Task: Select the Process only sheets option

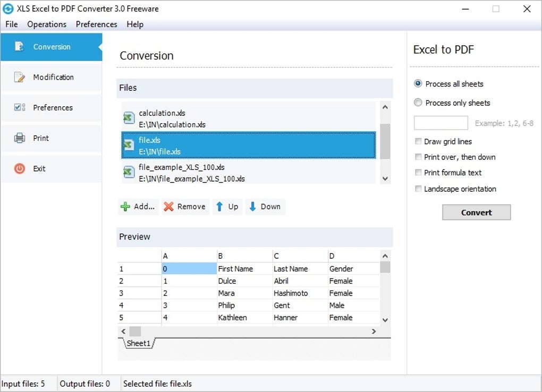Action: point(452,103)
